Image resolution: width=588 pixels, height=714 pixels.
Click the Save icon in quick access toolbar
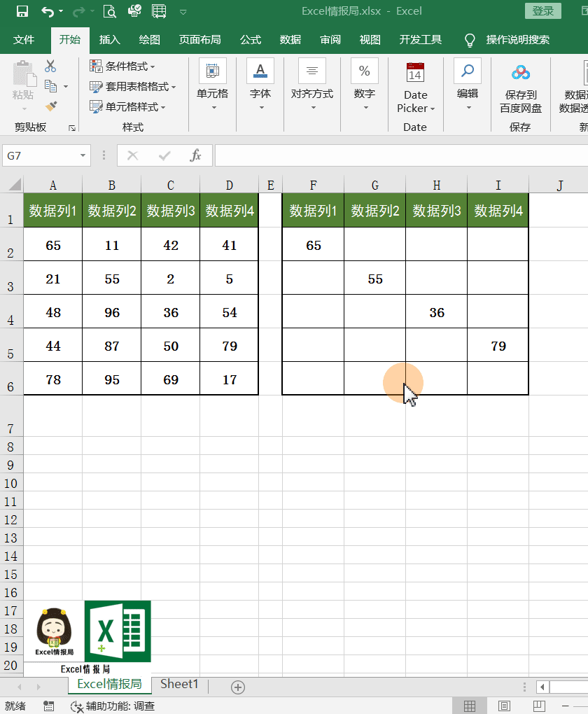22,11
